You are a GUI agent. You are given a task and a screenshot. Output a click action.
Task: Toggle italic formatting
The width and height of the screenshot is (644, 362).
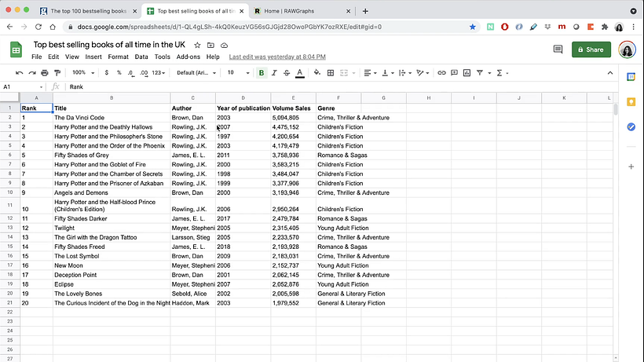point(274,73)
